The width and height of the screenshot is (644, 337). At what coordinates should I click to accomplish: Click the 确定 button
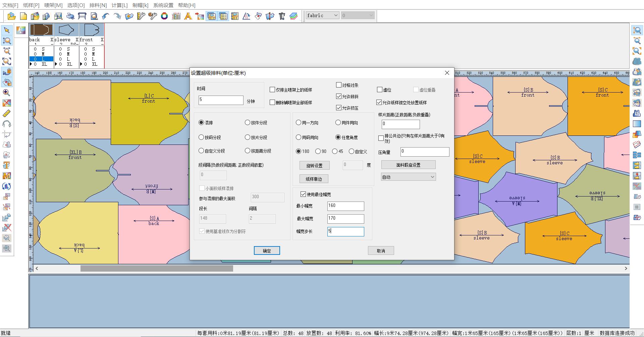267,251
